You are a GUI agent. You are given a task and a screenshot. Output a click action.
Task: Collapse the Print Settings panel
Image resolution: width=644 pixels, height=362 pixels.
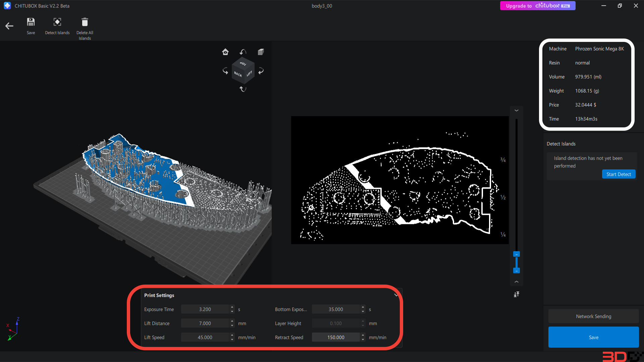(x=396, y=295)
